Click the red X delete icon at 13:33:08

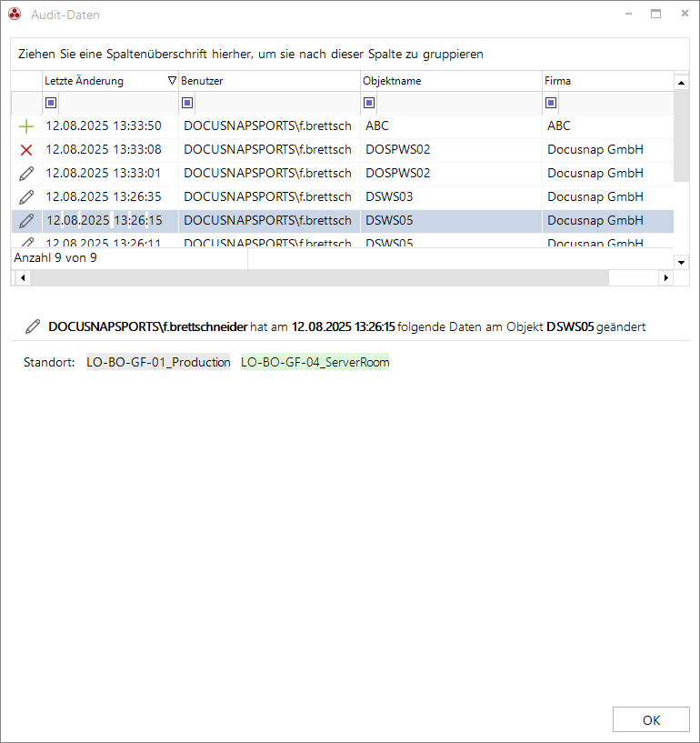(26, 150)
